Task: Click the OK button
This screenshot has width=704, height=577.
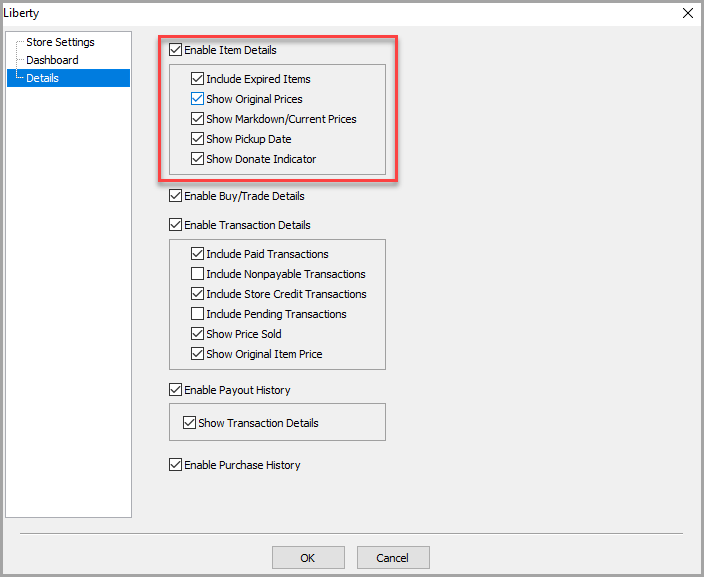Action: click(x=308, y=558)
